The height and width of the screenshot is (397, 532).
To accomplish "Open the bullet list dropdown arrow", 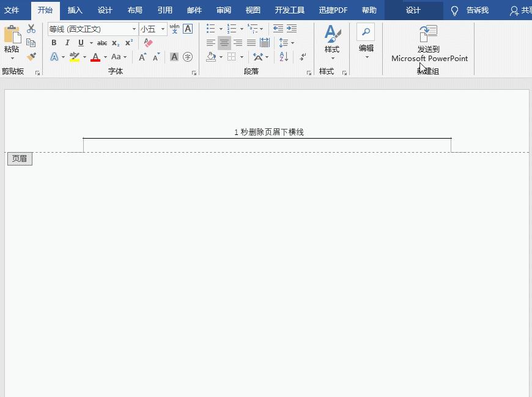I will (221, 29).
